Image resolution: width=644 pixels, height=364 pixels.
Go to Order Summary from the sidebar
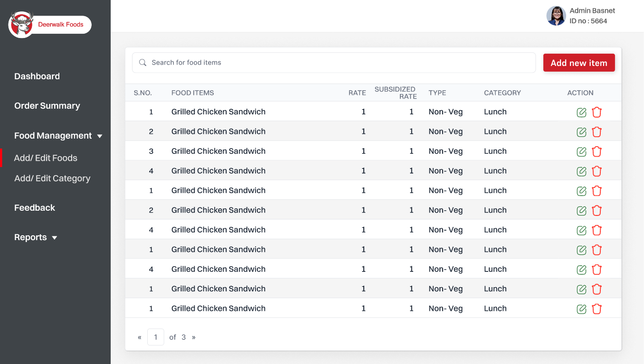pyautogui.click(x=47, y=106)
